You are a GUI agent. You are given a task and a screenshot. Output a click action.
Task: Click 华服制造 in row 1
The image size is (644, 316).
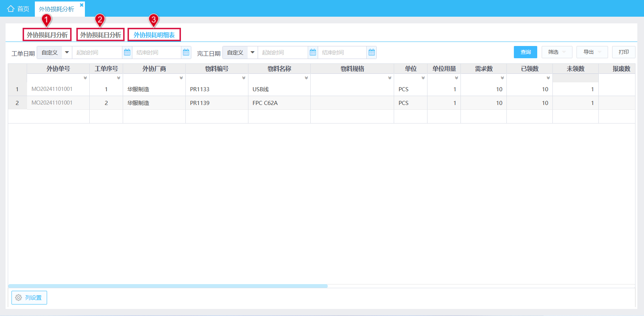click(x=138, y=89)
